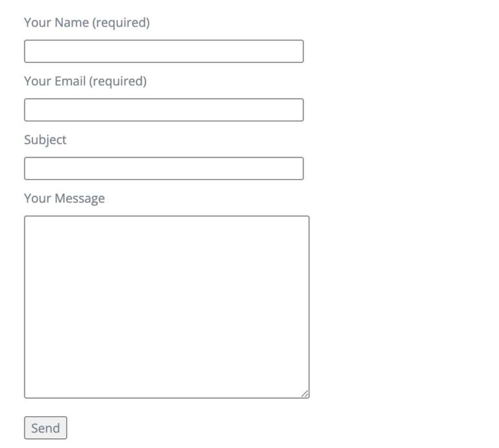
Task: Select the Subject input field
Action: pyautogui.click(x=164, y=168)
